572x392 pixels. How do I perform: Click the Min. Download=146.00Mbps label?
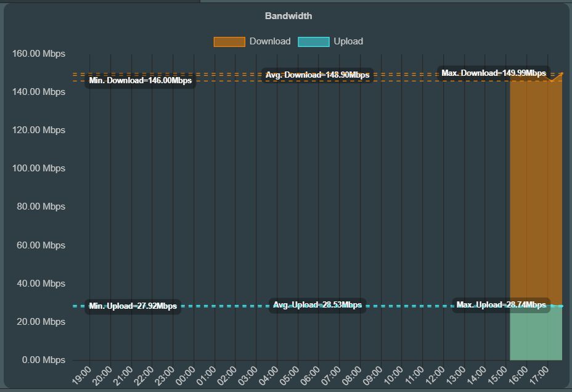[x=139, y=80]
